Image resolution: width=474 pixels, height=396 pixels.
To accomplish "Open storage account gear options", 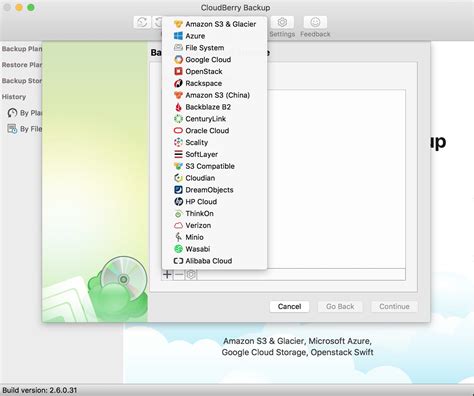I will [x=191, y=274].
